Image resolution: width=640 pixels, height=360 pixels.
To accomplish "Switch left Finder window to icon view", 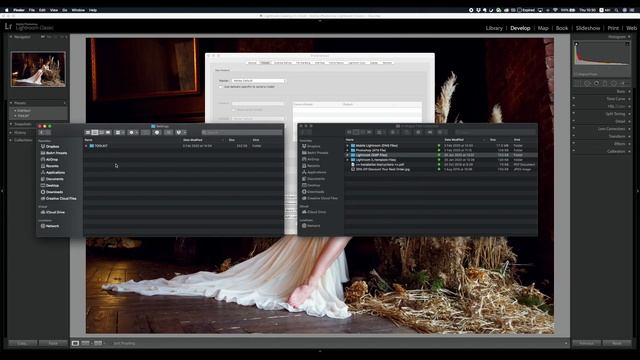I will point(88,132).
